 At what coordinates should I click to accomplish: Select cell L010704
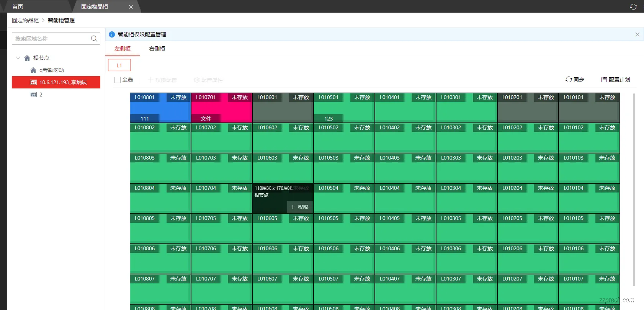(x=222, y=199)
